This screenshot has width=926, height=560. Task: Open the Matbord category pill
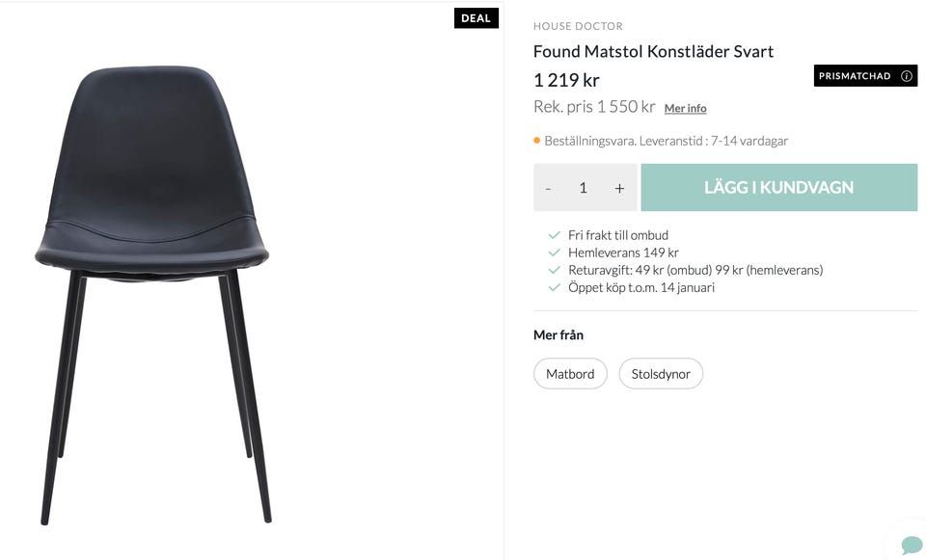tap(570, 374)
